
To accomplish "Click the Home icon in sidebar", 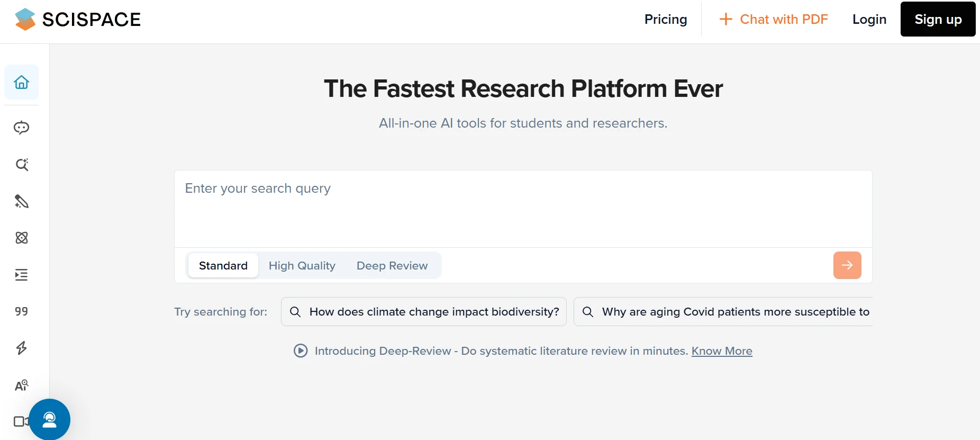I will click(x=22, y=82).
